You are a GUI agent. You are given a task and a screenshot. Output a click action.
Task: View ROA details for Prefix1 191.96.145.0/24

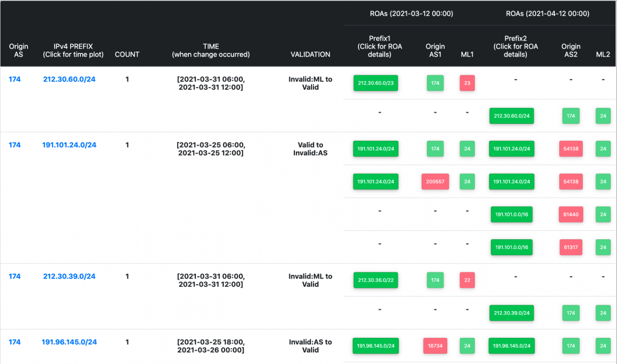[375, 346]
